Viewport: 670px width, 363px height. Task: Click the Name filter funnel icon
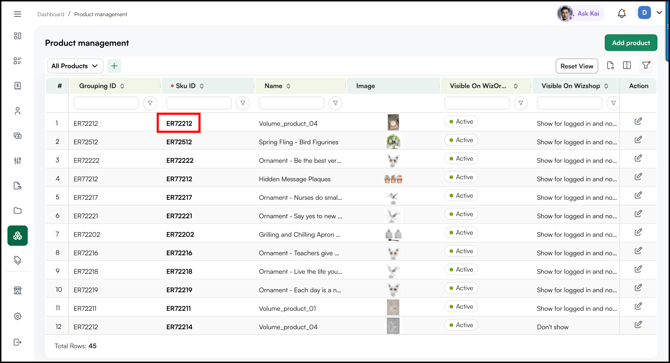pos(335,103)
